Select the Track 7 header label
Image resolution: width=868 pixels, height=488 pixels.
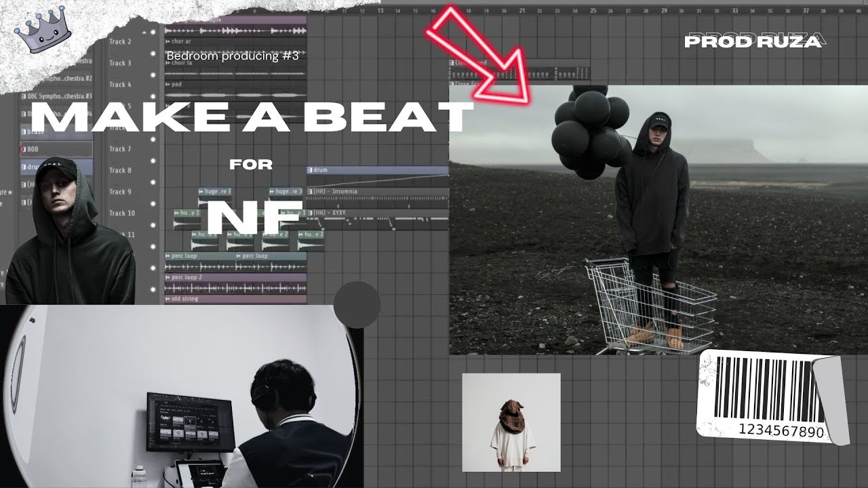coord(121,149)
